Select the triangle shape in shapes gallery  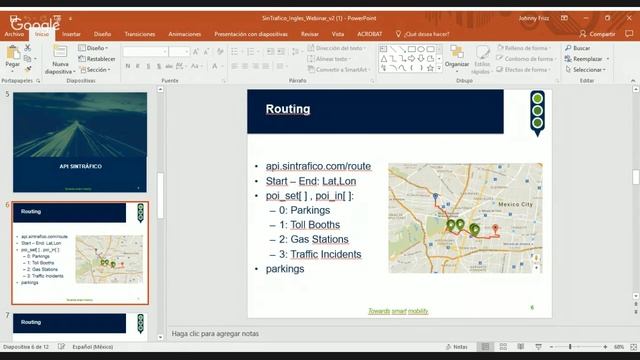(384, 59)
